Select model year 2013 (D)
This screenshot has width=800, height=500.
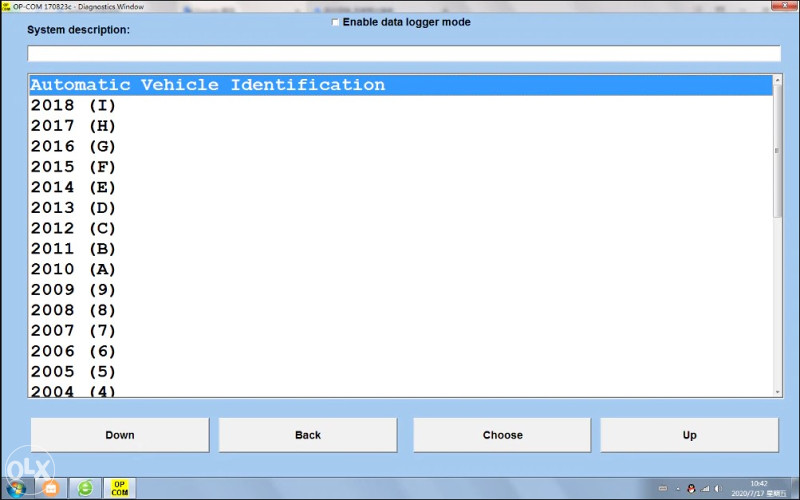[401, 208]
